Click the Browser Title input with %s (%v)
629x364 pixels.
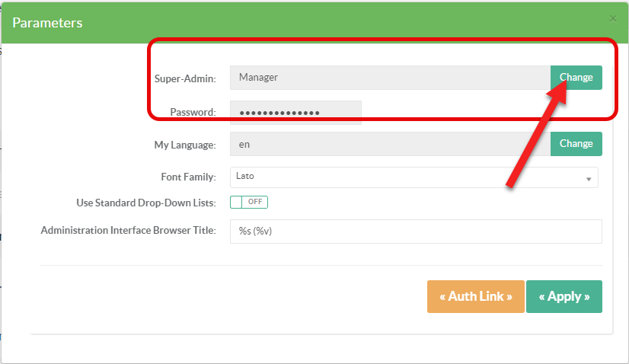416,231
